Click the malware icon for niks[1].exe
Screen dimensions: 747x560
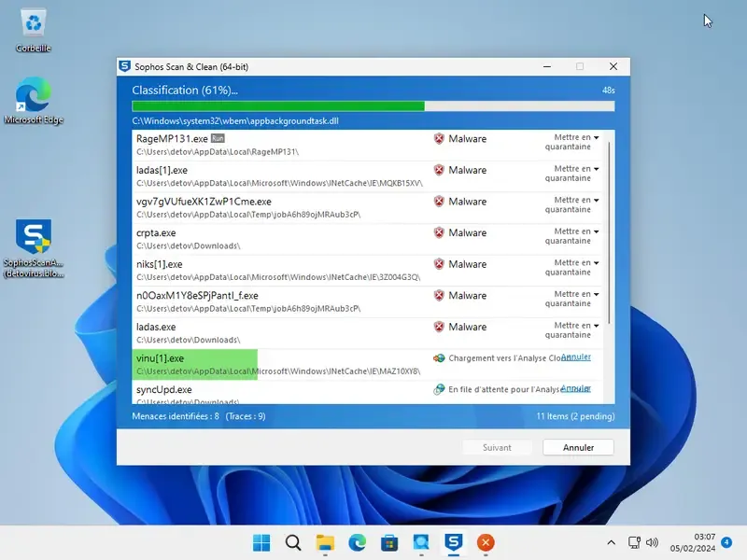click(x=439, y=264)
